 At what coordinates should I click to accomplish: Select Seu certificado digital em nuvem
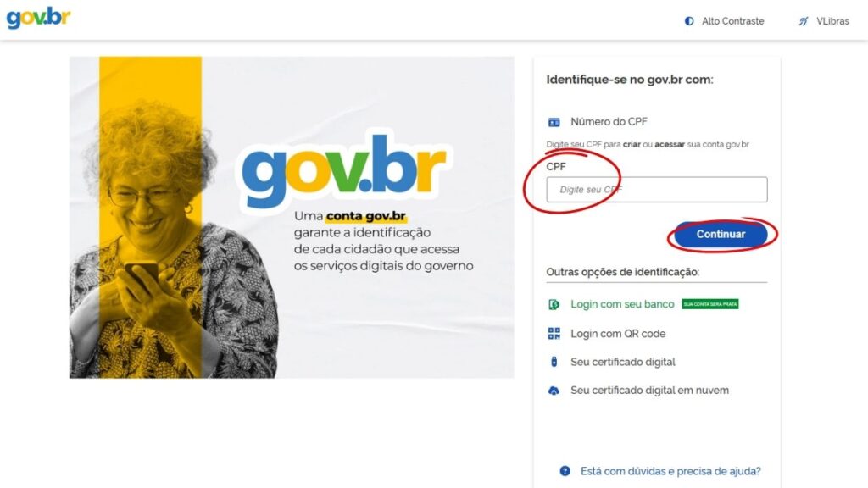[649, 390]
